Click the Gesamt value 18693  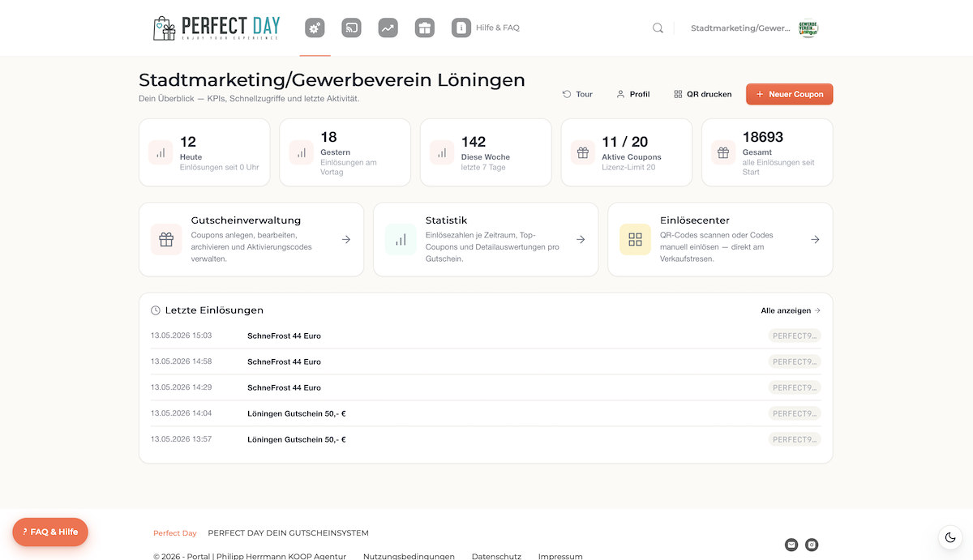pos(763,137)
